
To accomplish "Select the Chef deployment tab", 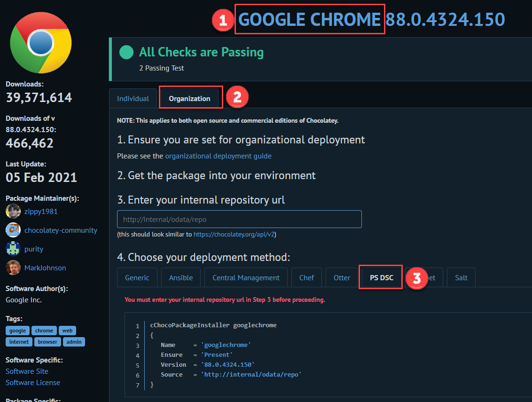I will (x=306, y=277).
